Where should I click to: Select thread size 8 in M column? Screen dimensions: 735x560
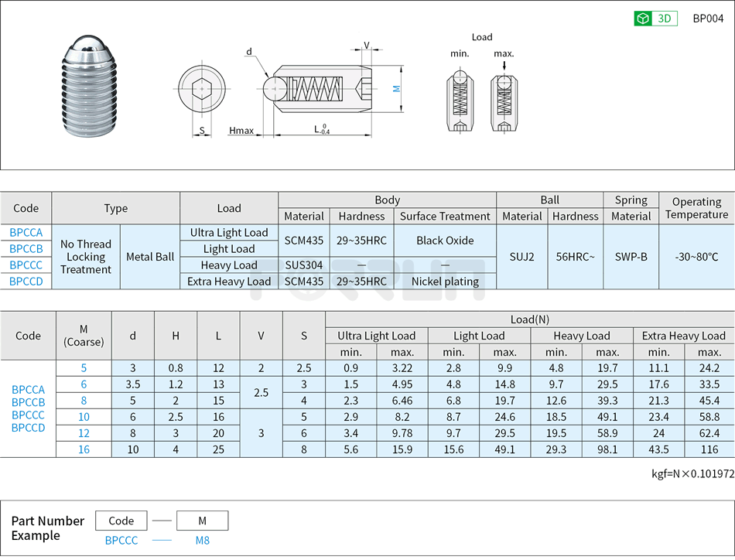click(x=84, y=401)
